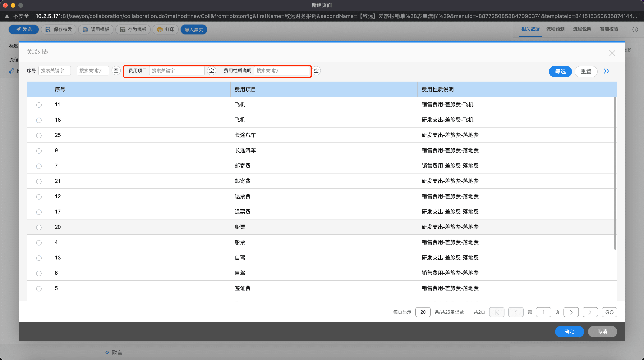Switch to the 智能校验 tab
Viewport: 644px width, 360px height.
click(x=609, y=29)
